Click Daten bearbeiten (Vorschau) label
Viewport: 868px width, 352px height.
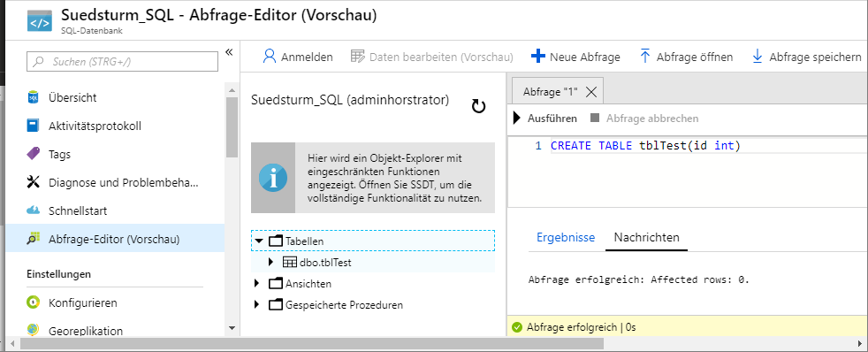coord(441,57)
